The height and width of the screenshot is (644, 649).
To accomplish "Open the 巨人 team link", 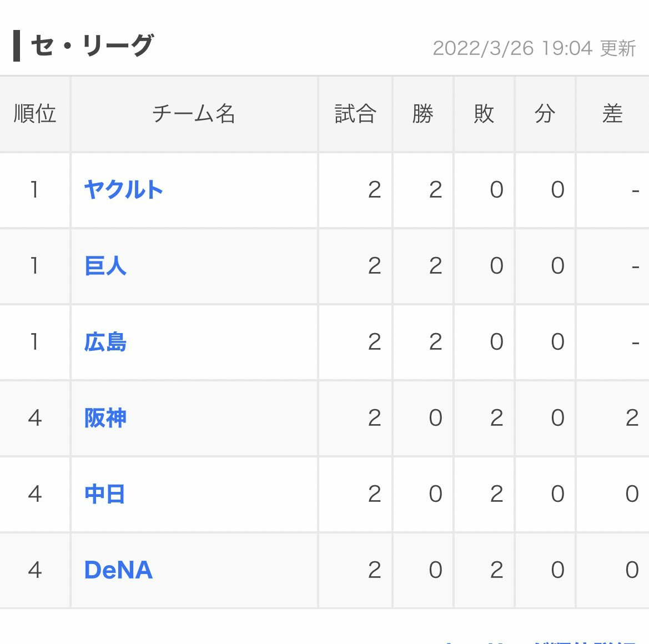I will [105, 266].
